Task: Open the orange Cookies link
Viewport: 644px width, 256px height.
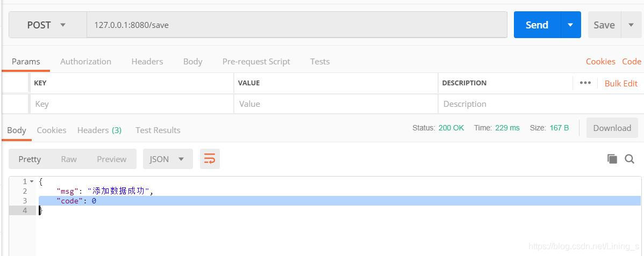Action: 600,62
